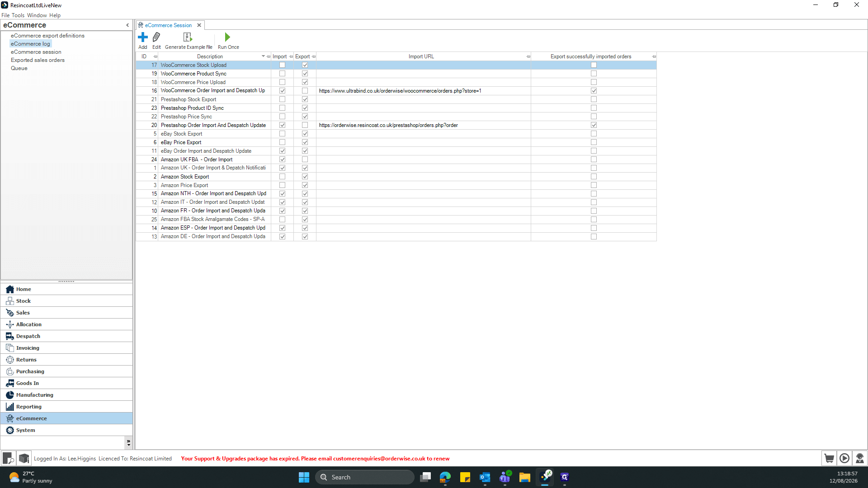Open Microsoft Edge from taskbar

point(445,477)
